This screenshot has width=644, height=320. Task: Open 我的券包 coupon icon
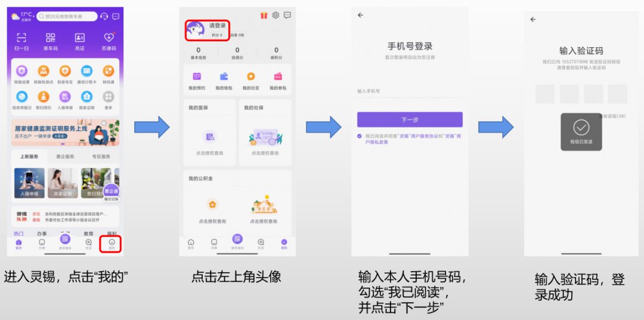coord(278,76)
